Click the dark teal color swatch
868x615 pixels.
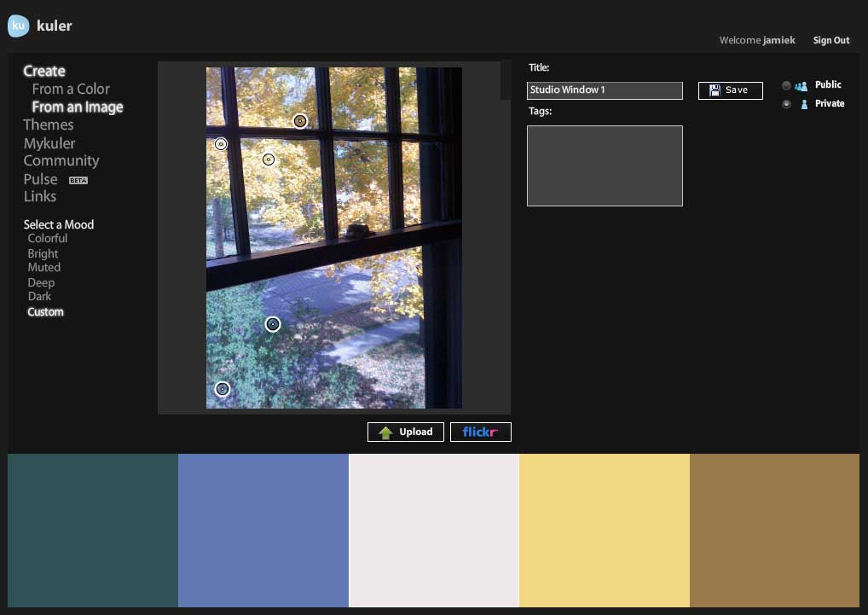tap(92, 531)
